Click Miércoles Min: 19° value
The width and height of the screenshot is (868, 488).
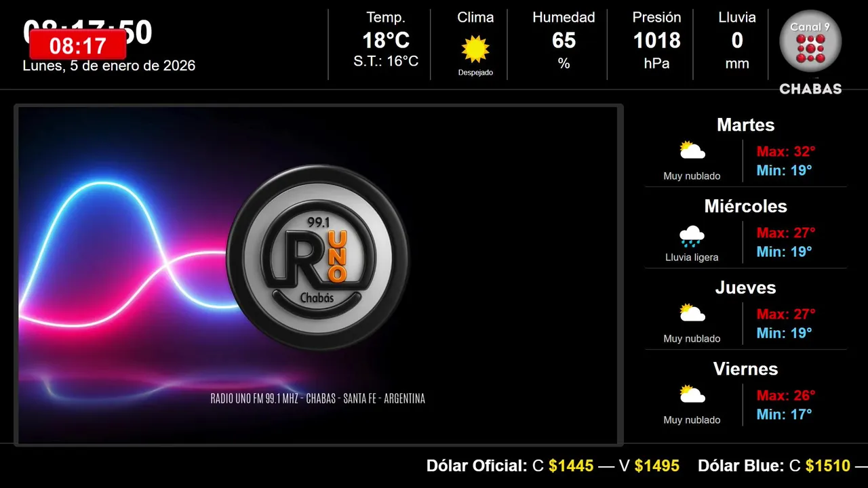(784, 251)
